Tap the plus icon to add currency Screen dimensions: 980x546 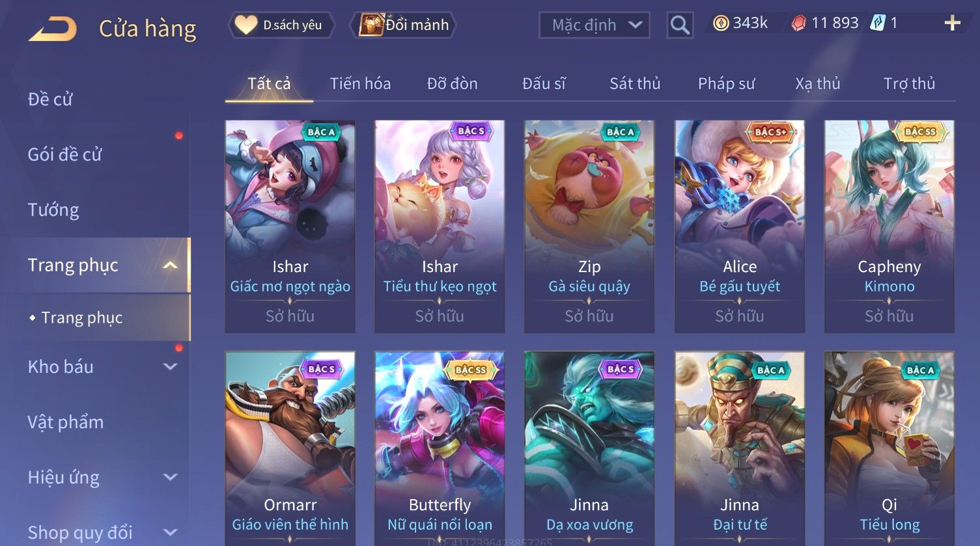pyautogui.click(x=952, y=23)
